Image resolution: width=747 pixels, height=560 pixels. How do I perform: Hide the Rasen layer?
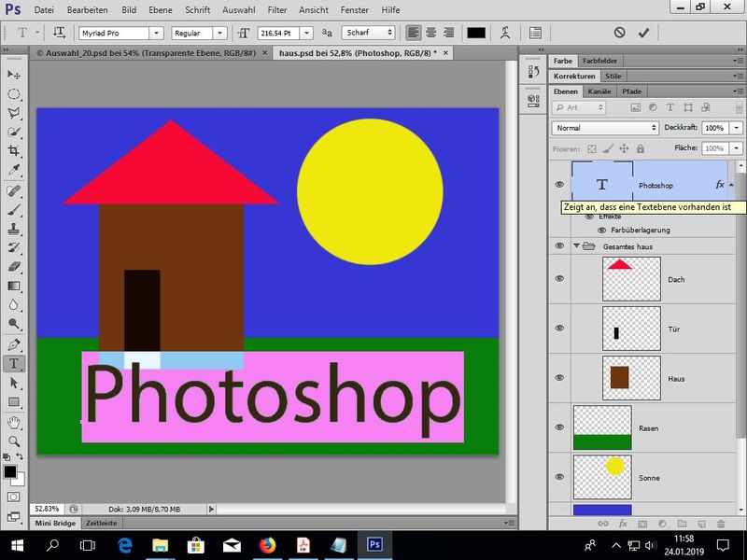559,427
